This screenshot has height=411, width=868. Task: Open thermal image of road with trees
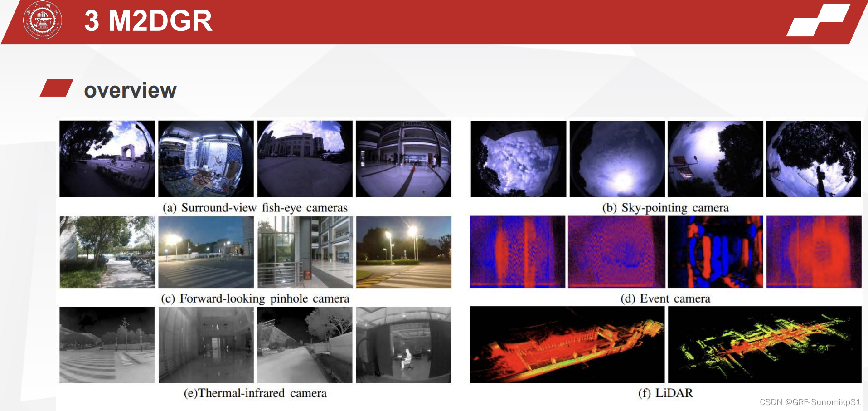click(x=305, y=345)
